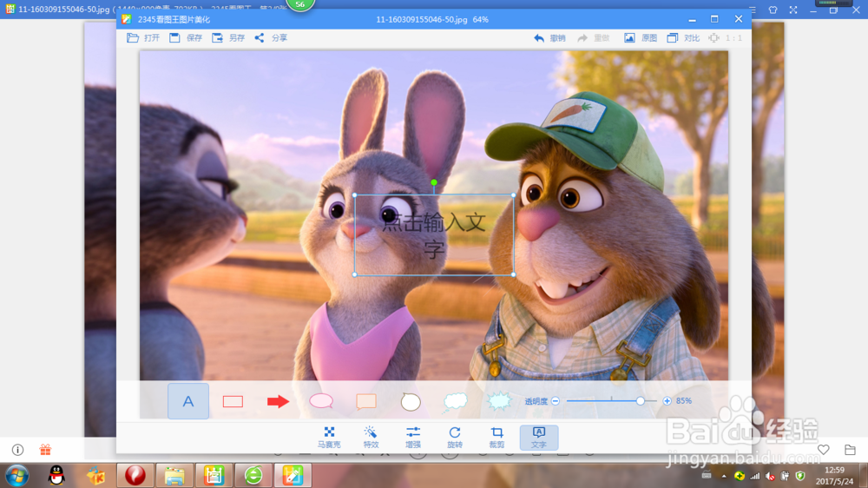
Task: Click the heart favorite icon in viewer
Action: [824, 450]
